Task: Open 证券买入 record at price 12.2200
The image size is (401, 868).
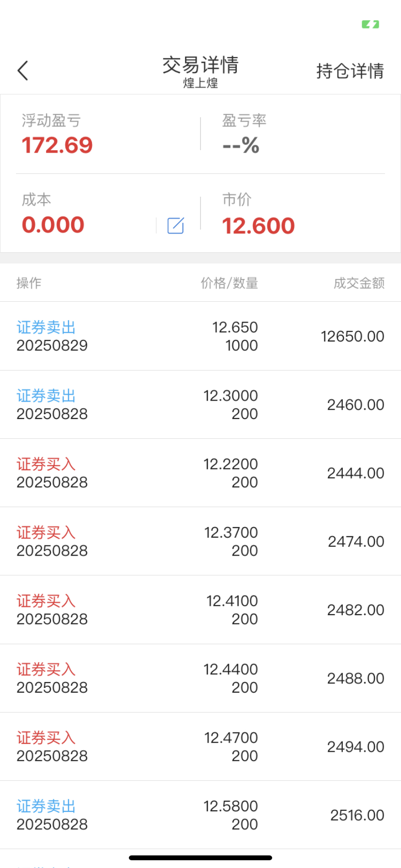Action: (x=200, y=473)
